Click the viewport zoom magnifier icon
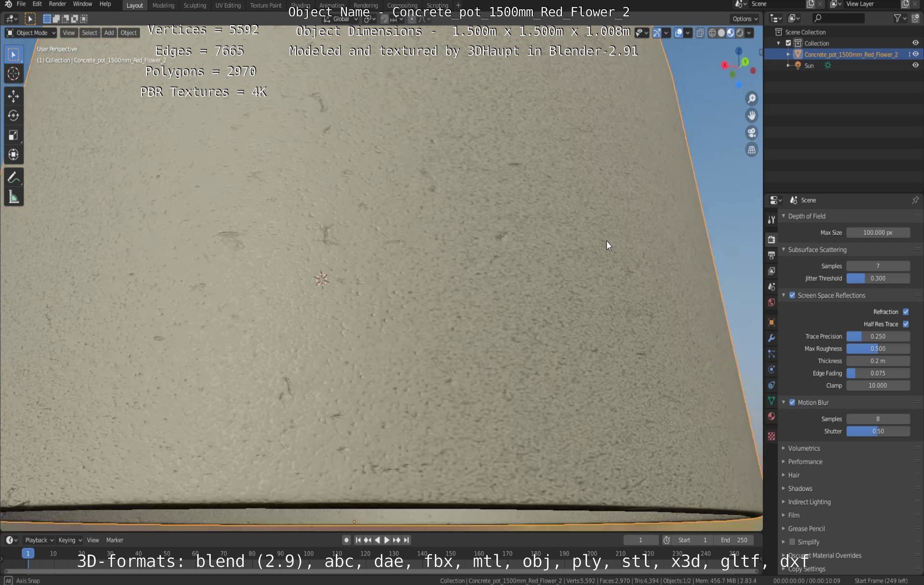The image size is (924, 585). click(x=751, y=99)
